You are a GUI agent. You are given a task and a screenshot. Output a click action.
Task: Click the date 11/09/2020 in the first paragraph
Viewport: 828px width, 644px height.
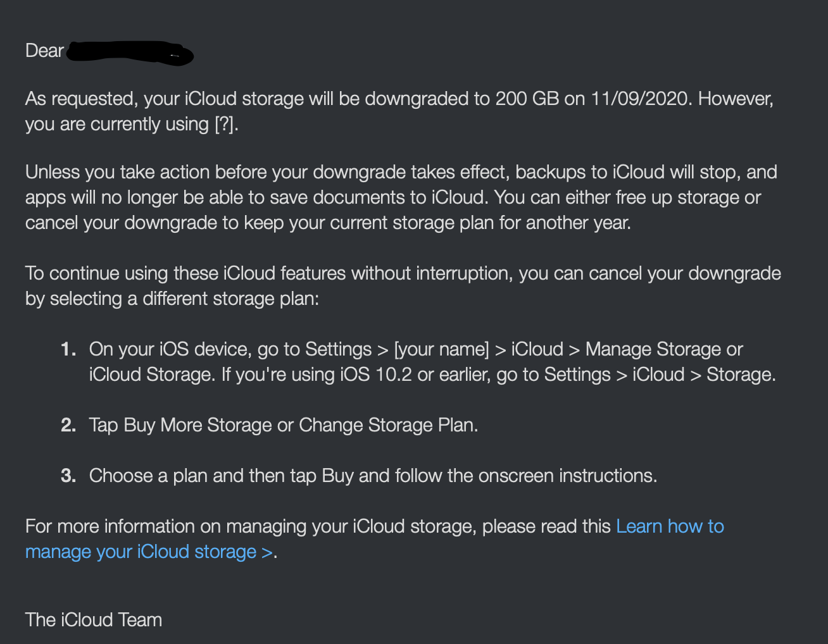click(639, 99)
